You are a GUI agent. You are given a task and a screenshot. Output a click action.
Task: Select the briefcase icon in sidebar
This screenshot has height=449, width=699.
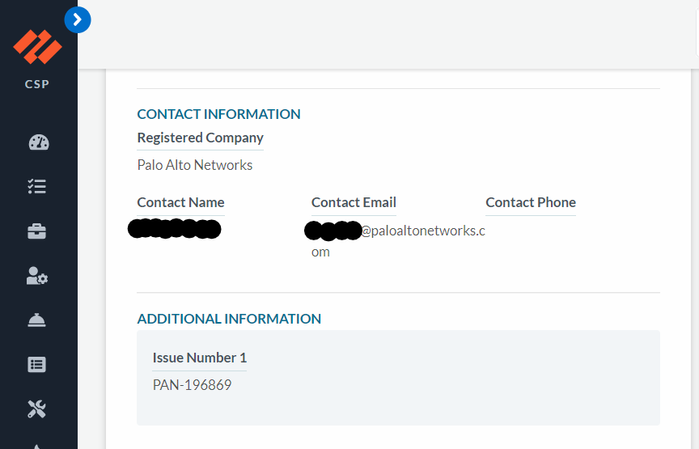pyautogui.click(x=38, y=231)
